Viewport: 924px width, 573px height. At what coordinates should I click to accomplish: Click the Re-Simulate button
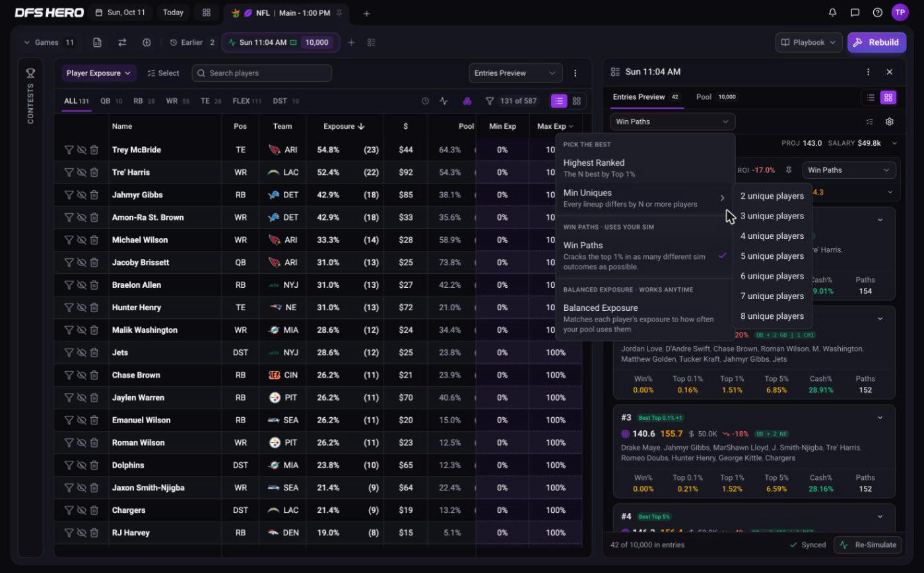869,545
